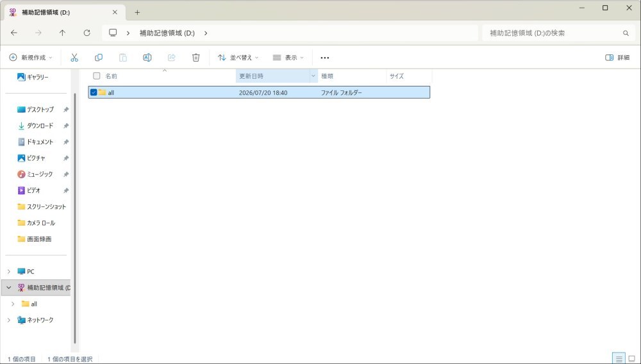641x364 pixels.
Task: Open ドキュメント in the sidebar
Action: [35, 142]
